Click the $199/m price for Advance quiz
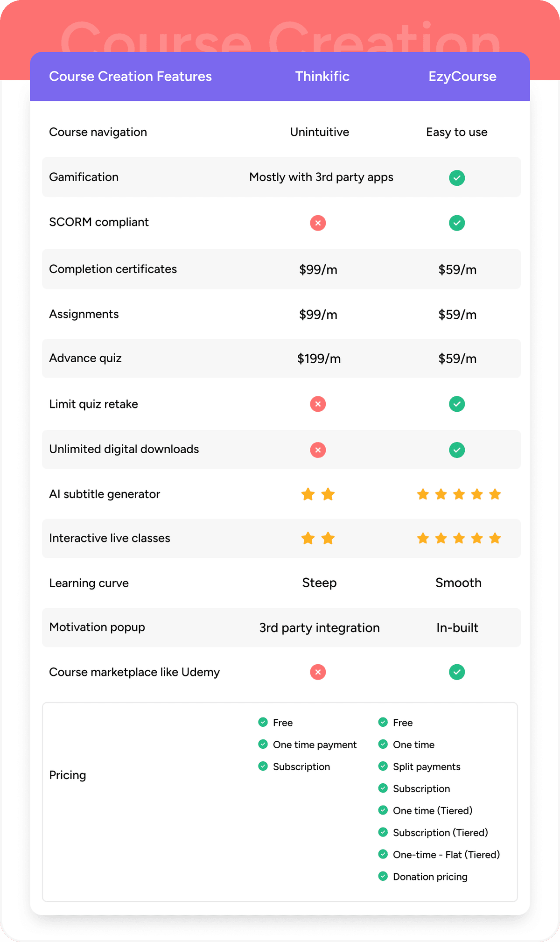Viewport: 560px width, 942px height. [319, 359]
